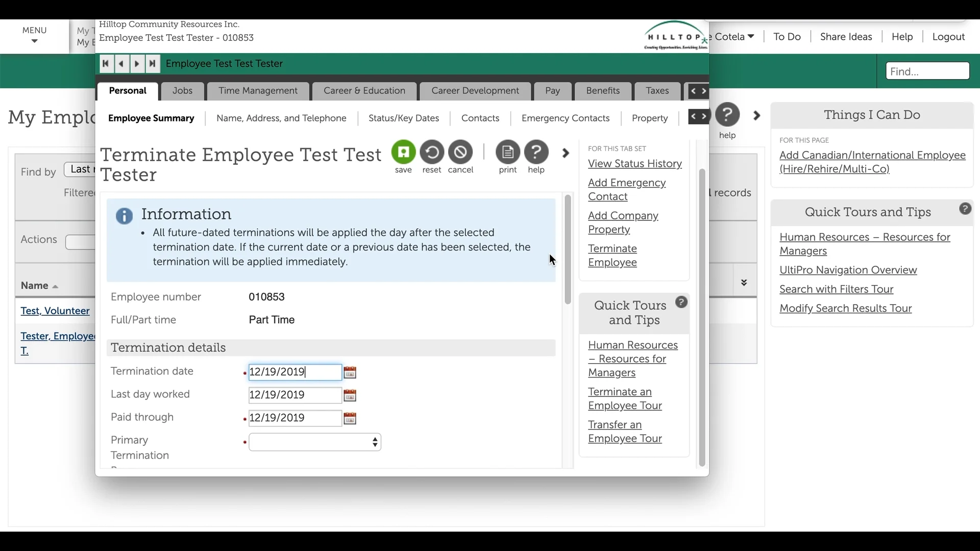Viewport: 980px width, 551px height.
Task: Open Primary Termination reason dropdown
Action: [x=315, y=442]
